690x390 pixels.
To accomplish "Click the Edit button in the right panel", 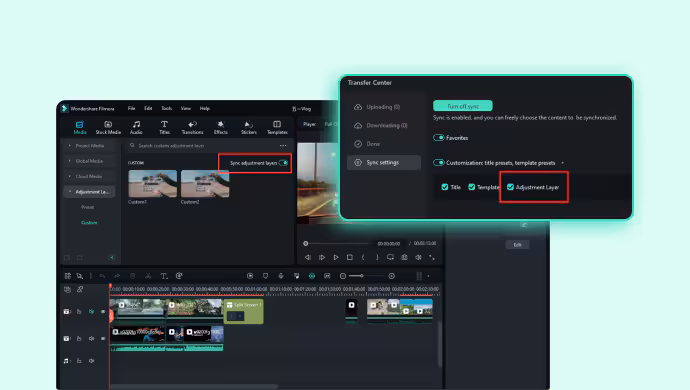I will 518,245.
